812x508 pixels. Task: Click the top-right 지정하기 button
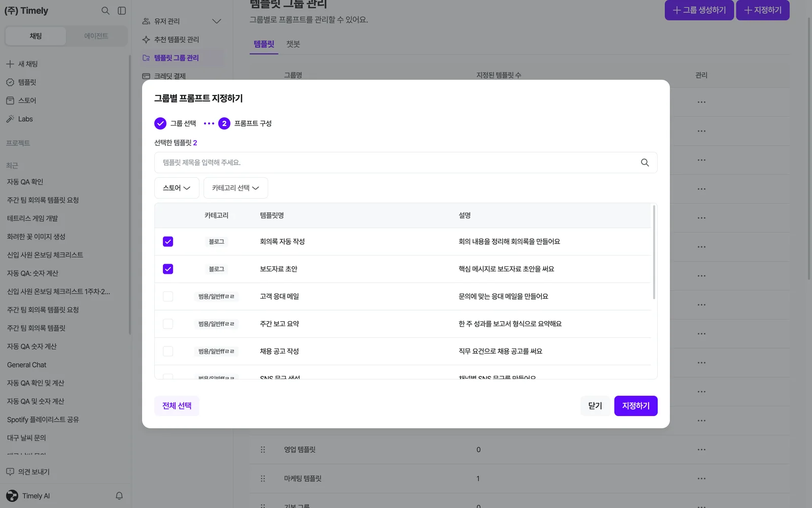click(x=763, y=10)
